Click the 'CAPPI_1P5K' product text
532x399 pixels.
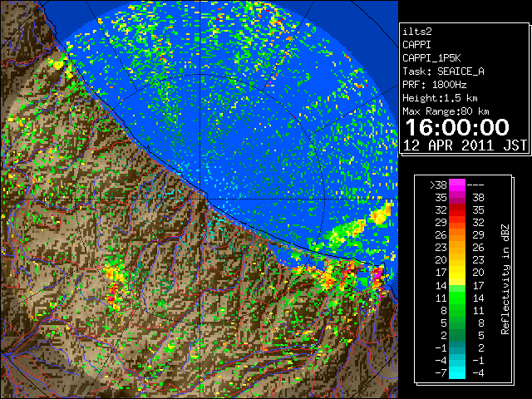click(x=431, y=58)
